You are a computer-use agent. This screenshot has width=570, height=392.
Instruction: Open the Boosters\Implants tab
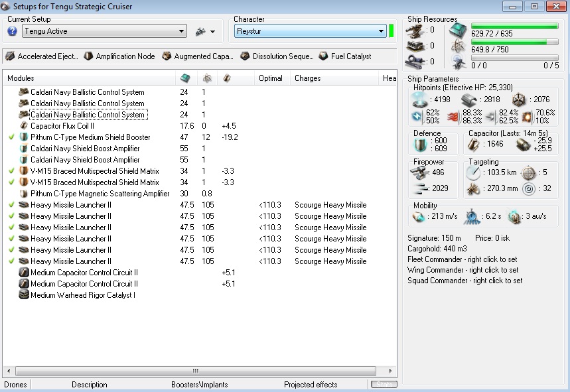(x=200, y=385)
